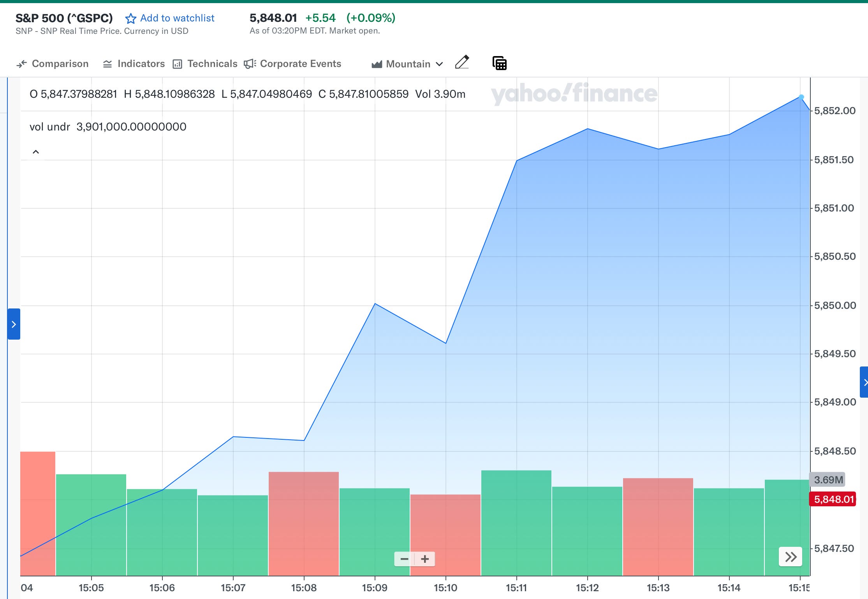Screen dimensions: 868x599
Task: Click the C 5,847.81005859 close value
Action: point(363,94)
